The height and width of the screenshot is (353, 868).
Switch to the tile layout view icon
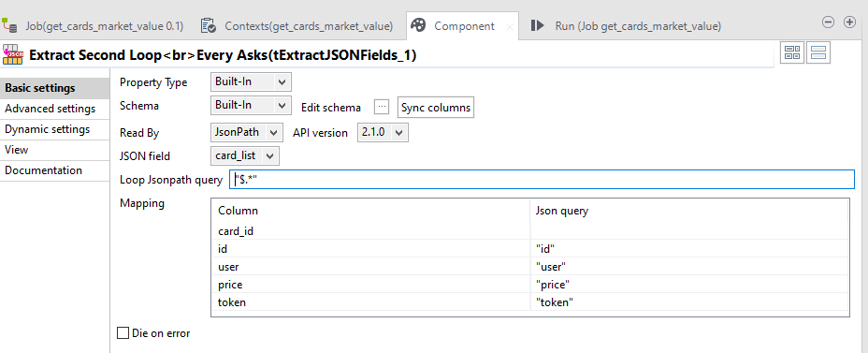pos(793,52)
